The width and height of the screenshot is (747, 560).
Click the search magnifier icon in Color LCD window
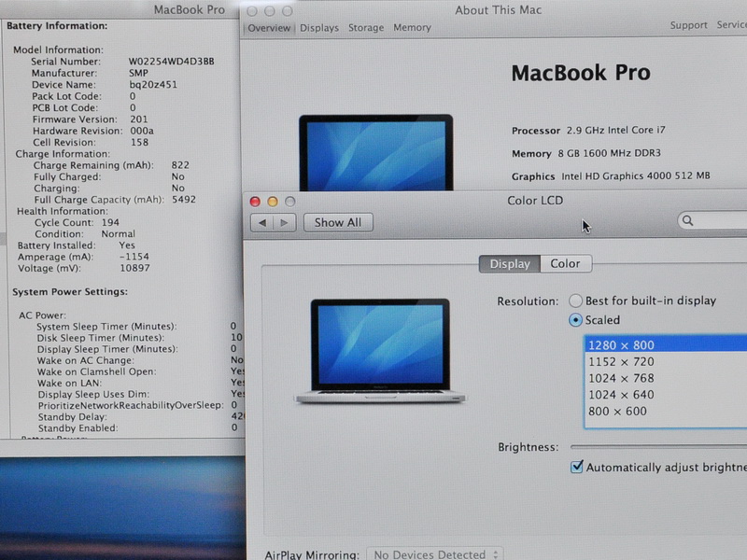point(687,220)
